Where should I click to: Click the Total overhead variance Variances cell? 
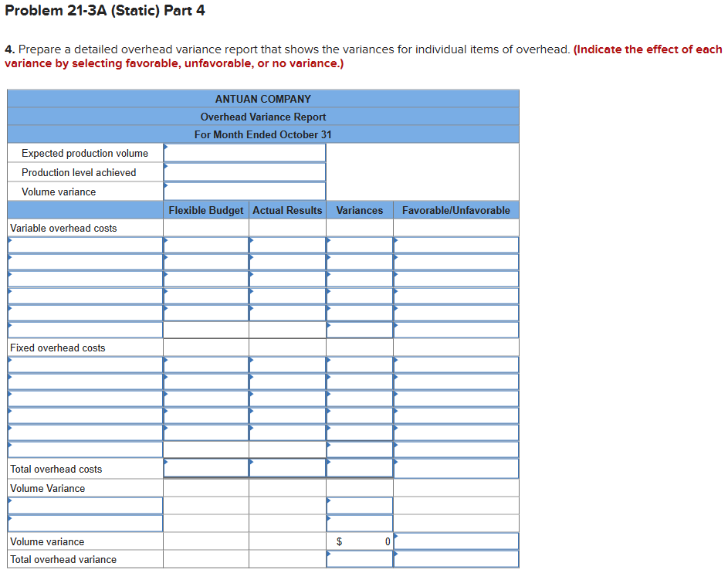pyautogui.click(x=359, y=559)
